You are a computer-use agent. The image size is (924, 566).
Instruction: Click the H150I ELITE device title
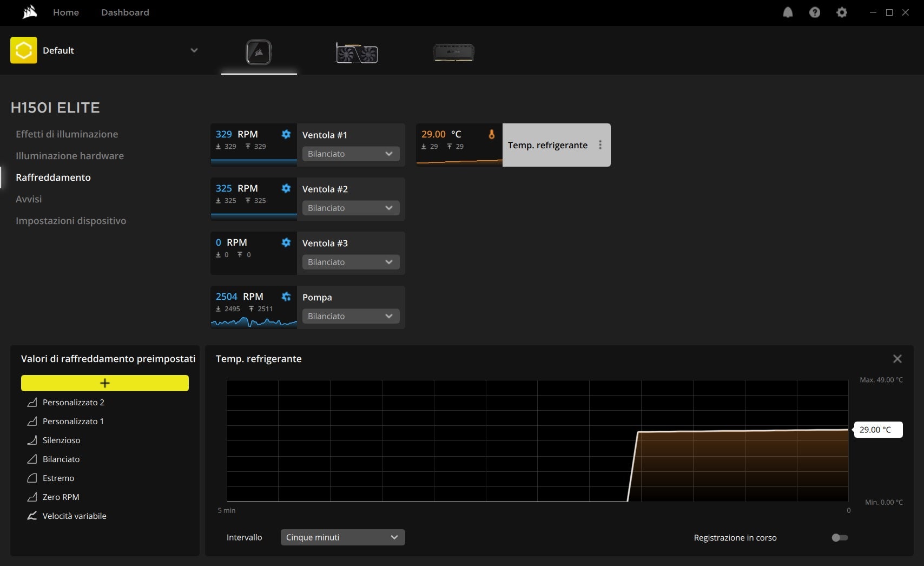pos(55,108)
